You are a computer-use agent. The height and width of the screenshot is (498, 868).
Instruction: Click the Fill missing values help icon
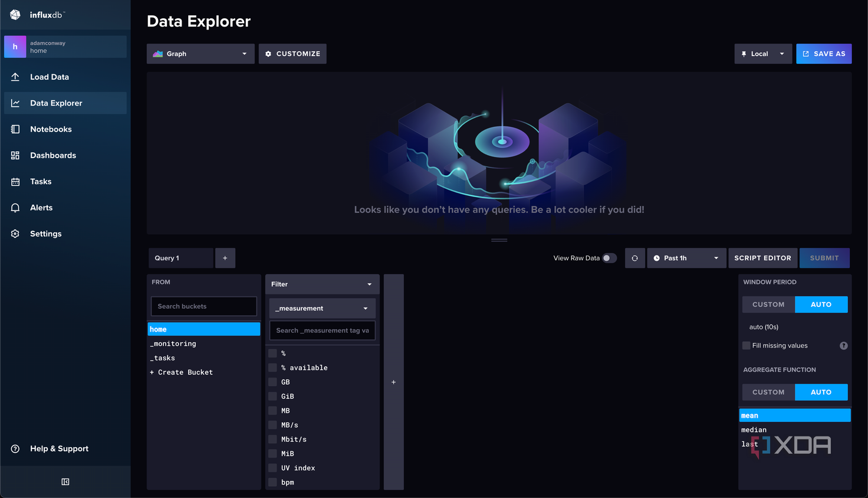(844, 346)
